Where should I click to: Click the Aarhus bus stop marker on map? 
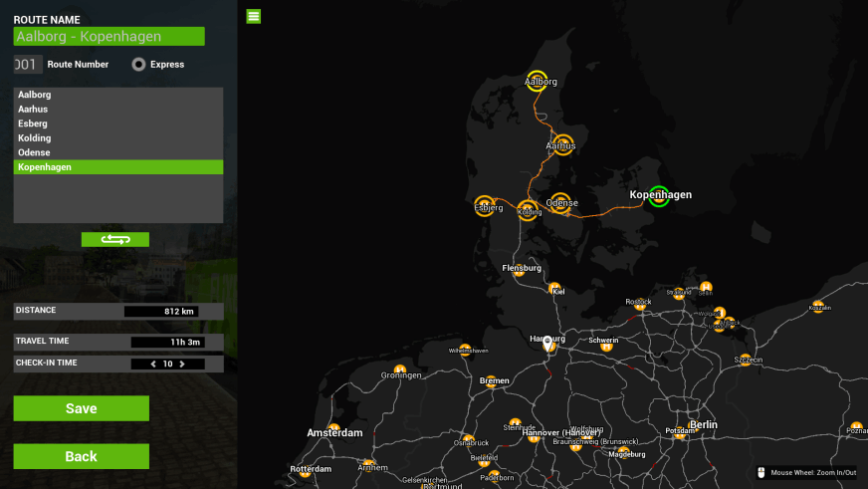(x=563, y=145)
